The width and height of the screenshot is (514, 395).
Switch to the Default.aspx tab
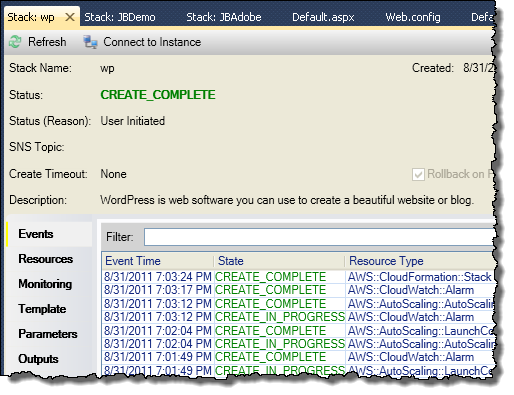tap(323, 17)
